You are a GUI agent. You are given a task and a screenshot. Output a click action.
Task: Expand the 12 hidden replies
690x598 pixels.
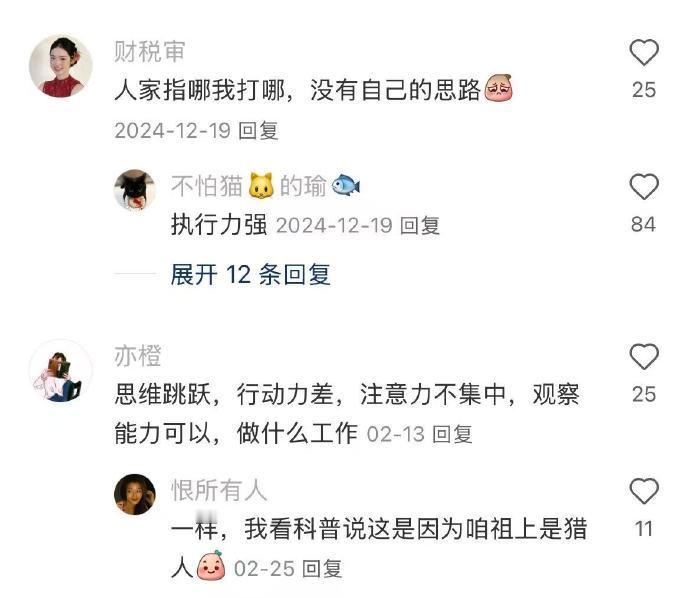coord(250,275)
